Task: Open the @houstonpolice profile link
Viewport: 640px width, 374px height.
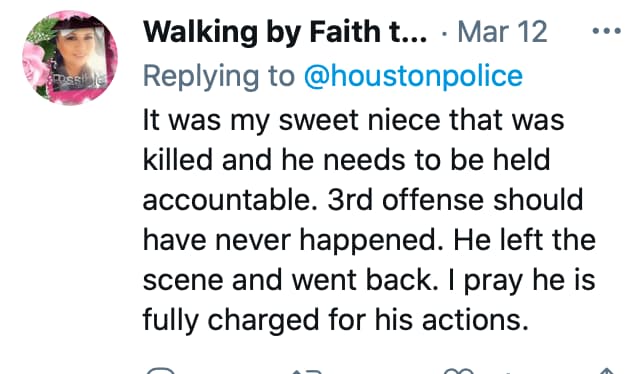Action: coord(413,76)
